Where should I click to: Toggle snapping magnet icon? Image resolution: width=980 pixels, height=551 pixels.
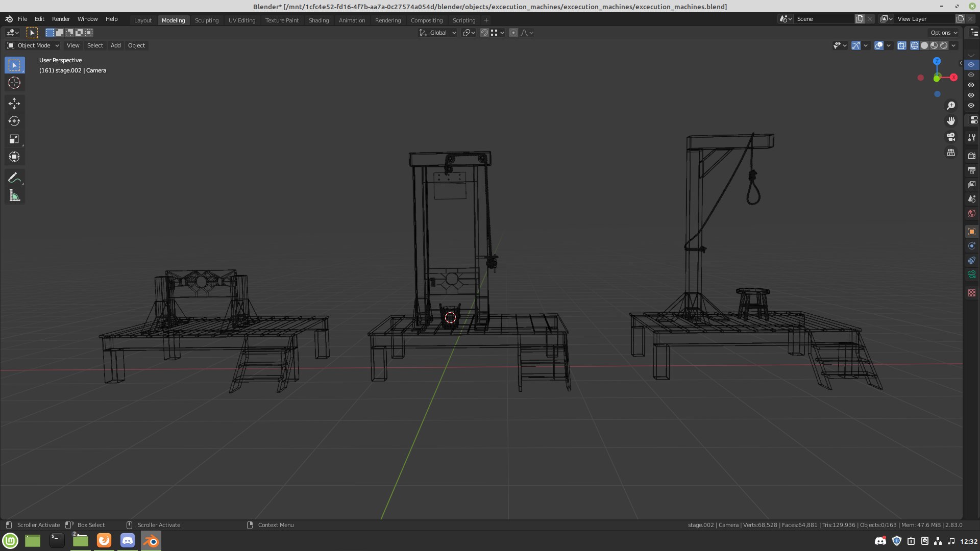[484, 33]
